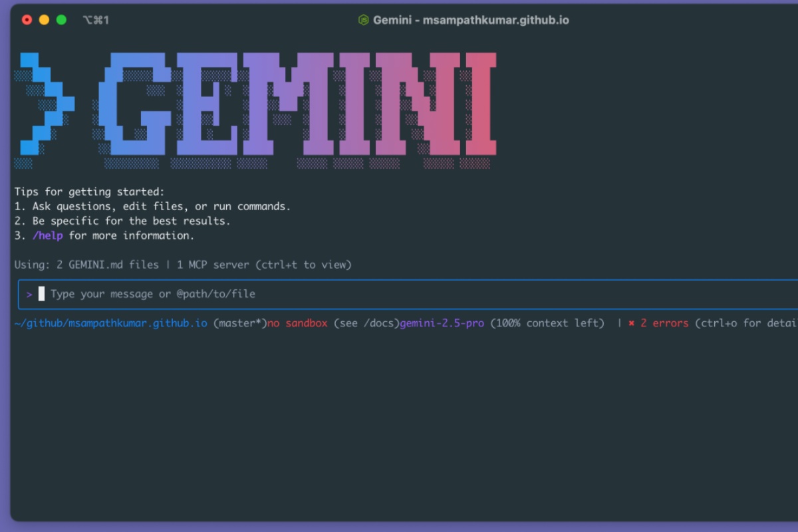
Task: Click '1 MCP server (ctrl+t to view)'
Action: [x=264, y=265]
